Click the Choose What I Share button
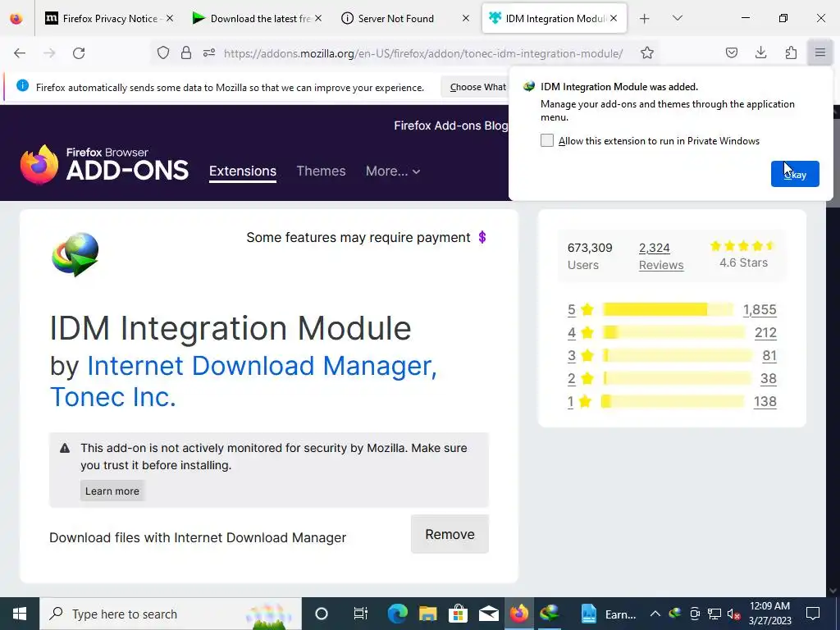 point(475,87)
